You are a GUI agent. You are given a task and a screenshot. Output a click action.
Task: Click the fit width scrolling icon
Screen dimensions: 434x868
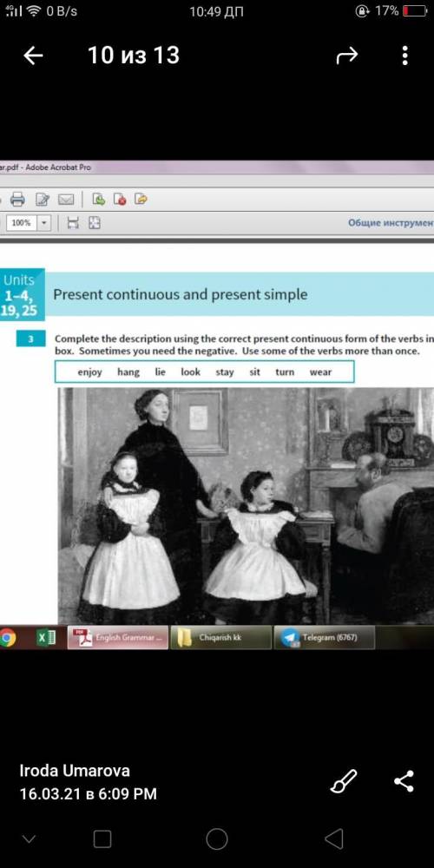[73, 223]
